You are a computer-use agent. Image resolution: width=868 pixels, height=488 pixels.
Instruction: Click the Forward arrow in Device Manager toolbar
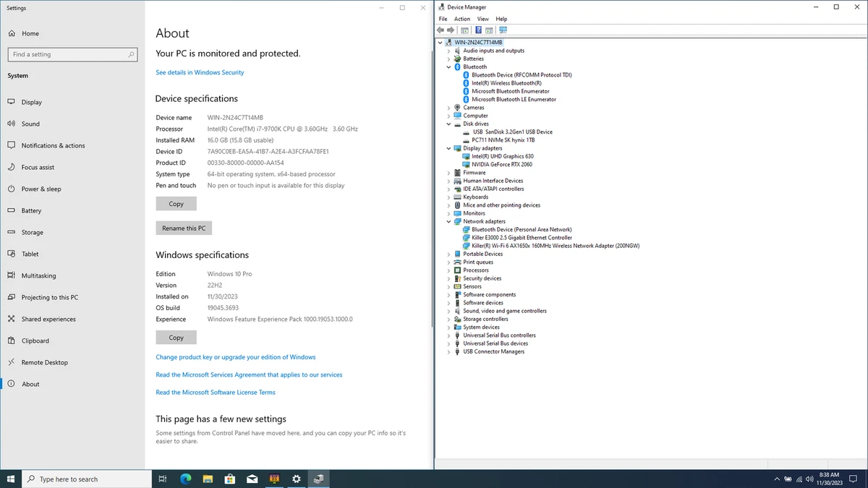[x=451, y=30]
